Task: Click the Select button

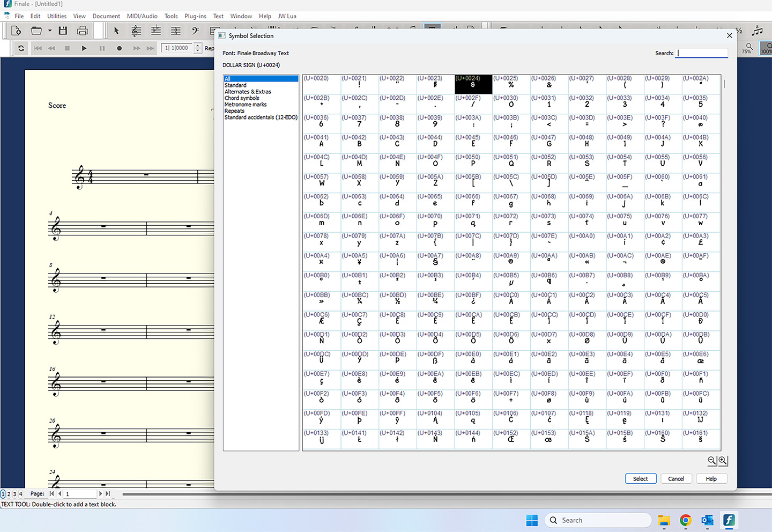Action: (641, 479)
